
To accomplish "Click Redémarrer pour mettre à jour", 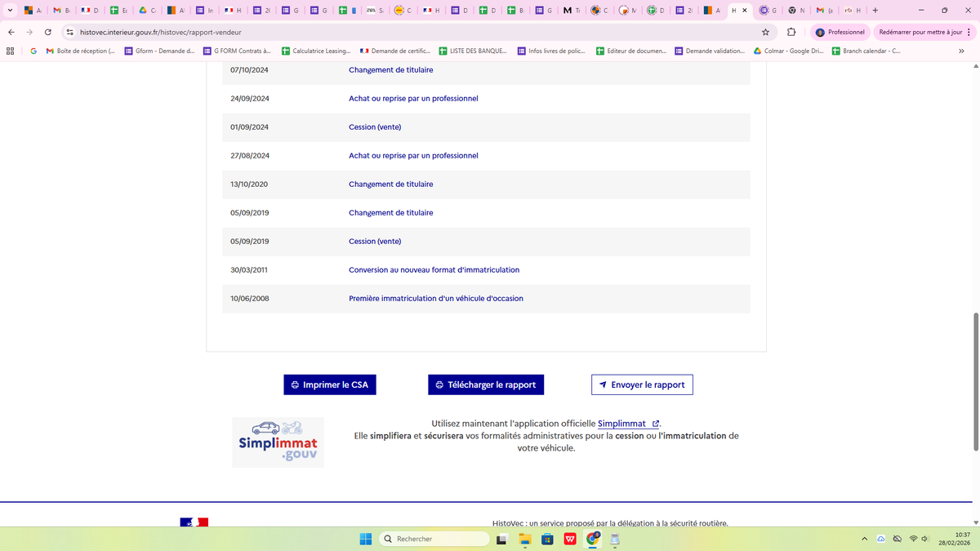I will coord(919,32).
